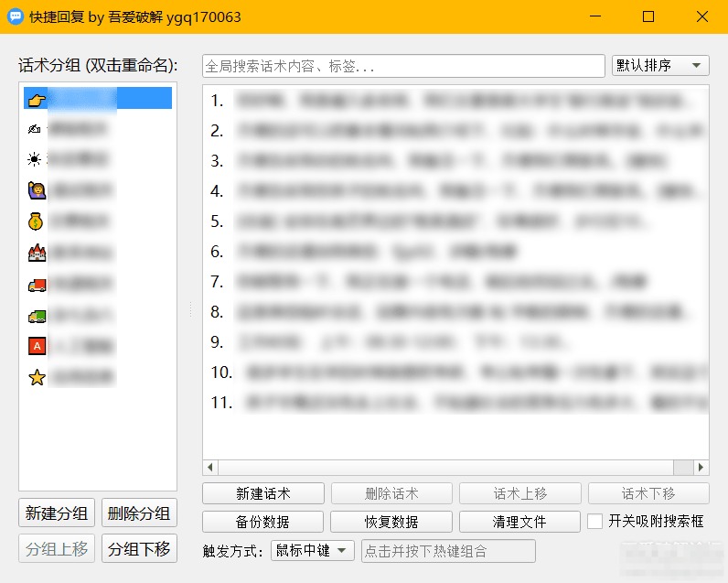The image size is (728, 583).
Task: Close the 快捷回复 window
Action: coord(702,16)
